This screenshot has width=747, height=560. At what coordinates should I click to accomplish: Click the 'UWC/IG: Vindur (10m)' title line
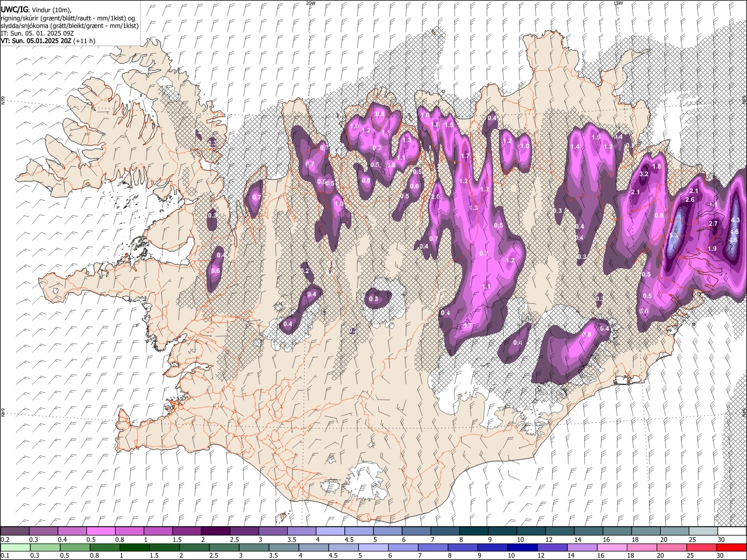36,9
